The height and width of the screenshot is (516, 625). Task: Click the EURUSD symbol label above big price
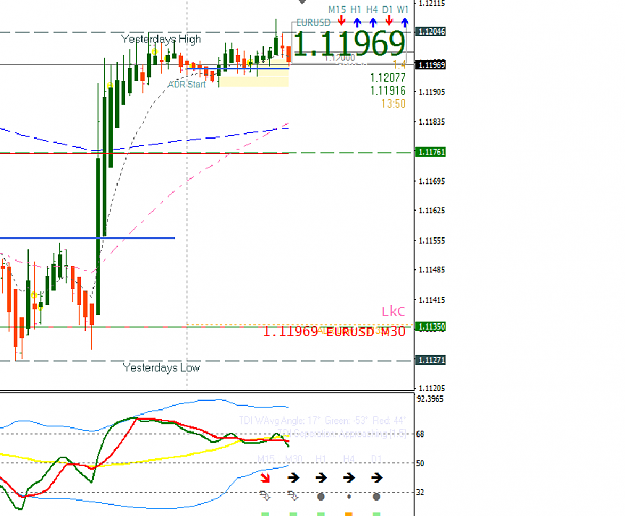(313, 23)
